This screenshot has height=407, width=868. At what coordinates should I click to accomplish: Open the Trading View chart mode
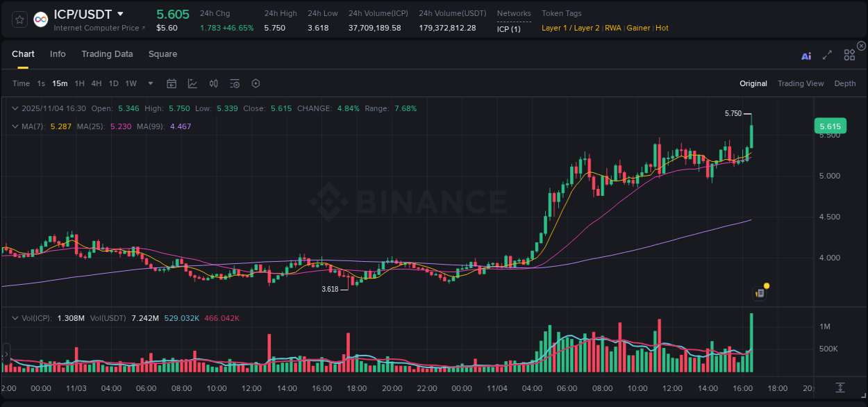point(801,83)
